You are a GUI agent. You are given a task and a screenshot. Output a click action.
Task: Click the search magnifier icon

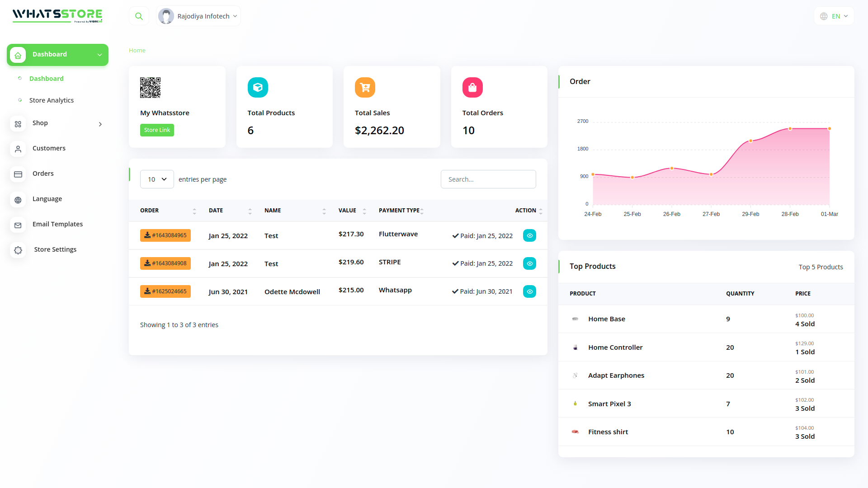point(139,16)
